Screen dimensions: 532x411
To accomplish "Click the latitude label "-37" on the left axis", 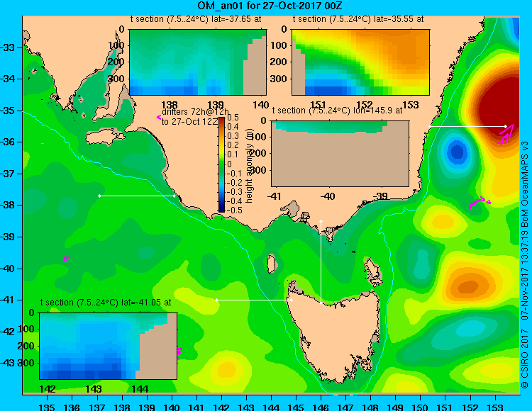I will tap(8, 174).
